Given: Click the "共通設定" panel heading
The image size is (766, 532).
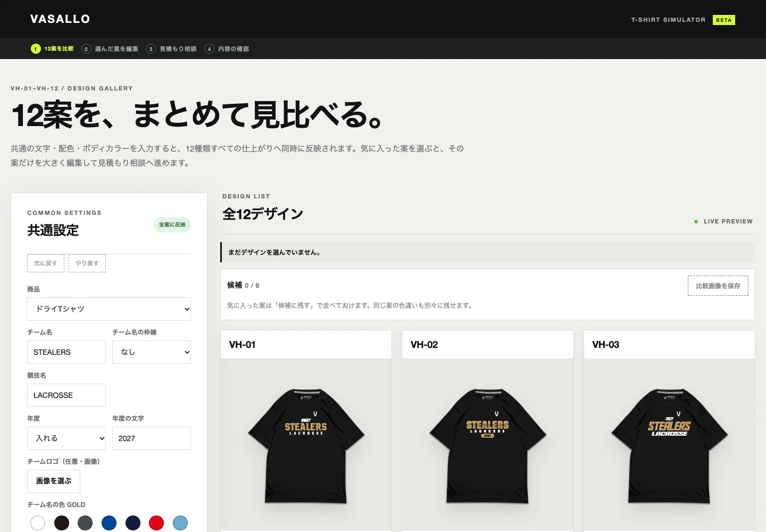Looking at the screenshot, I should click(53, 230).
